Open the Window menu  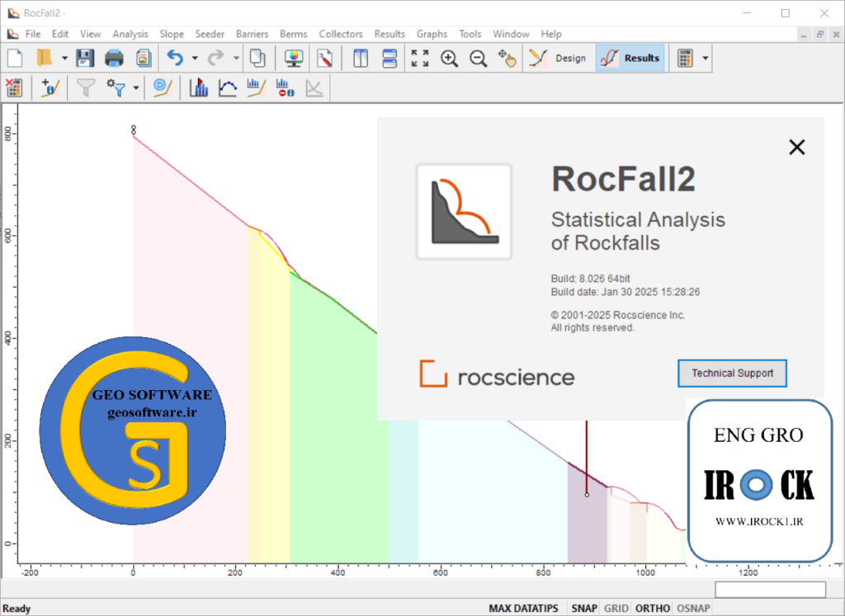(x=511, y=34)
